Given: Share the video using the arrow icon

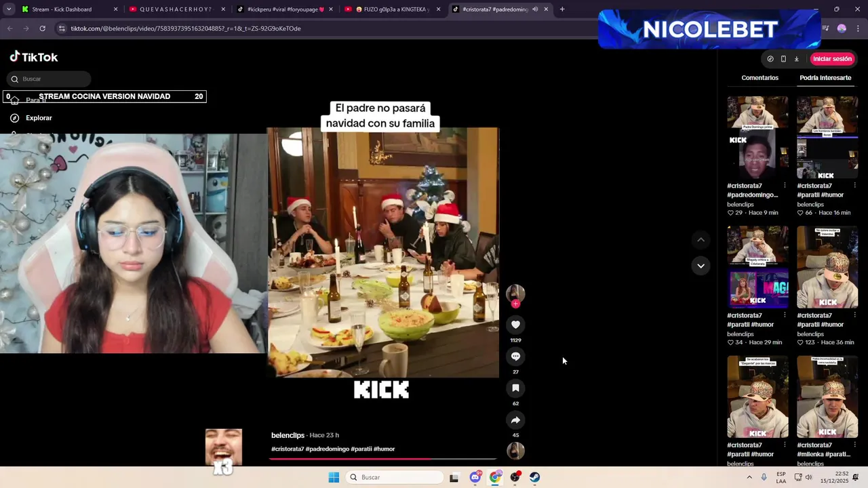Looking at the screenshot, I should [x=515, y=420].
